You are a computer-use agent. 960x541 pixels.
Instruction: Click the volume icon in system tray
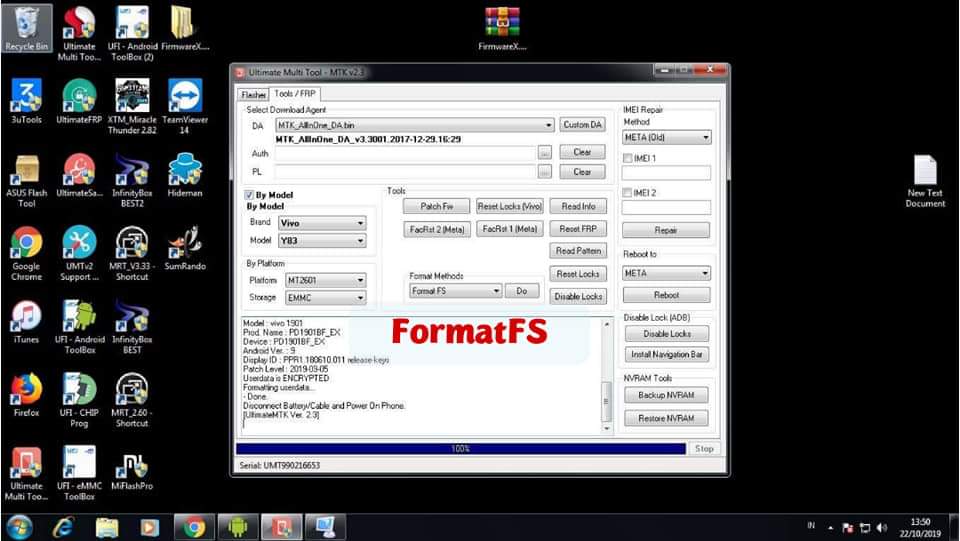point(882,528)
